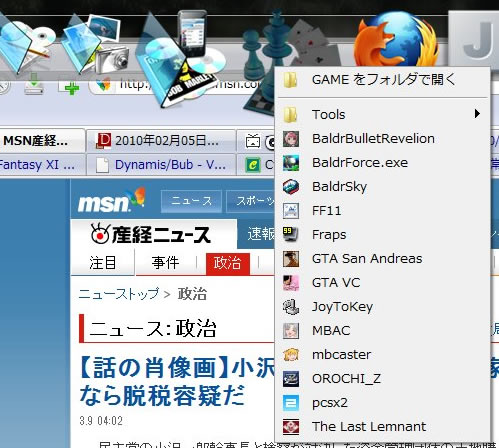Image resolution: width=499 pixels, height=448 pixels.
Task: Click the MBAC game icon
Action: [x=291, y=331]
